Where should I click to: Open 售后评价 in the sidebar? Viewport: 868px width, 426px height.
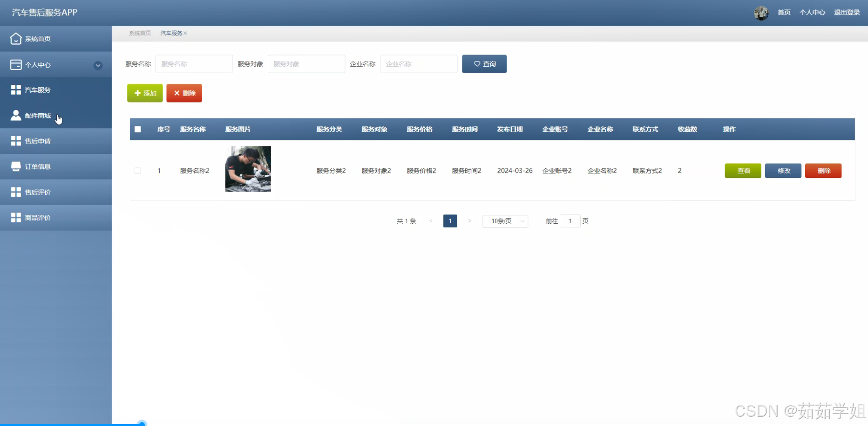56,192
